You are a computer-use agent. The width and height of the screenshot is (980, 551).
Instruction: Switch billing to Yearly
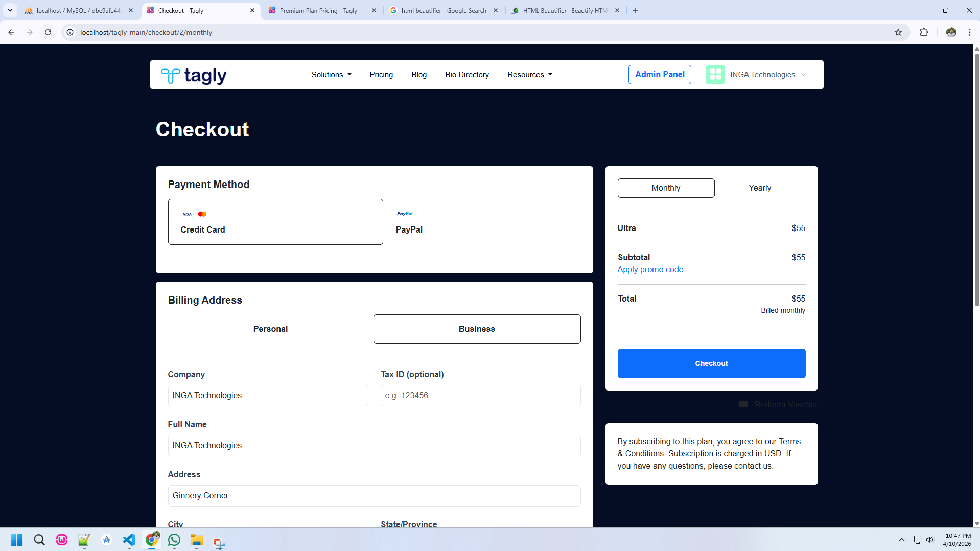[x=759, y=188]
